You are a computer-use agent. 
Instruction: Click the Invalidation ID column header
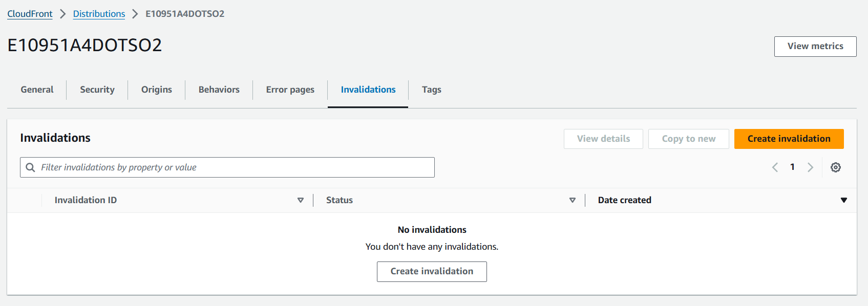(86, 200)
